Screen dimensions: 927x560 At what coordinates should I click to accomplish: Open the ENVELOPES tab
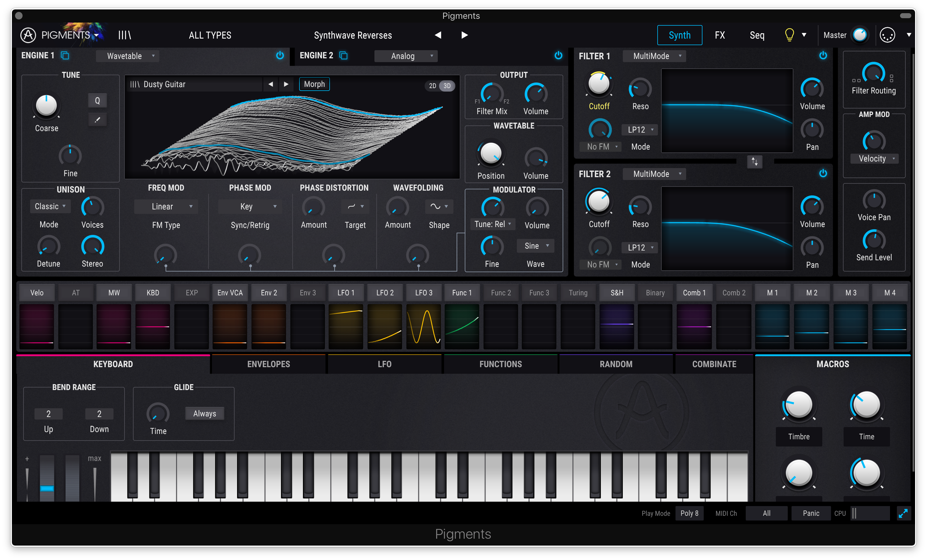coord(269,364)
